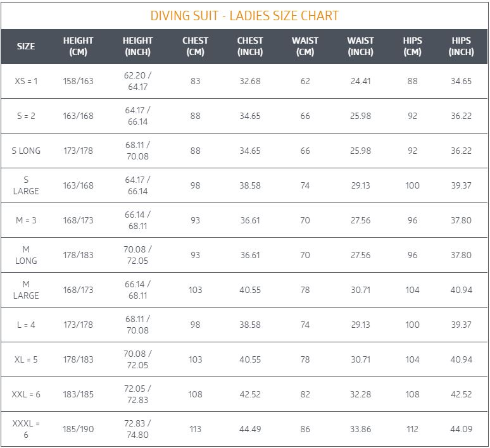The image size is (490, 448).
Task: Click the M LONG size label
Action: click(26, 255)
